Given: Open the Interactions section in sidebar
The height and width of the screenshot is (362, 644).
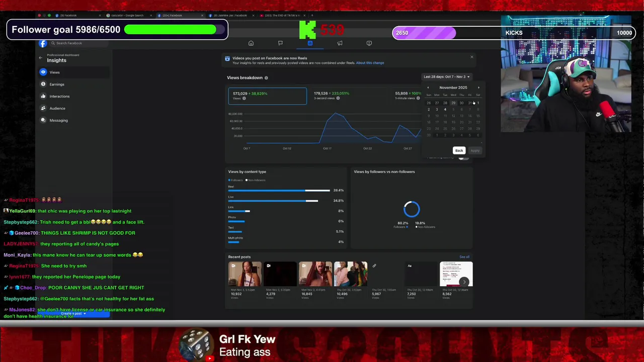Looking at the screenshot, I should tap(73, 97).
